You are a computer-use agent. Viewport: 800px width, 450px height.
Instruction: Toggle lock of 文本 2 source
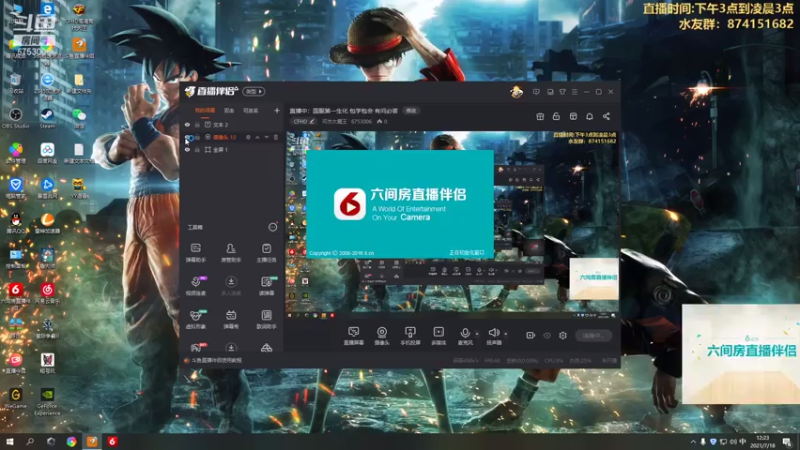coord(197,125)
